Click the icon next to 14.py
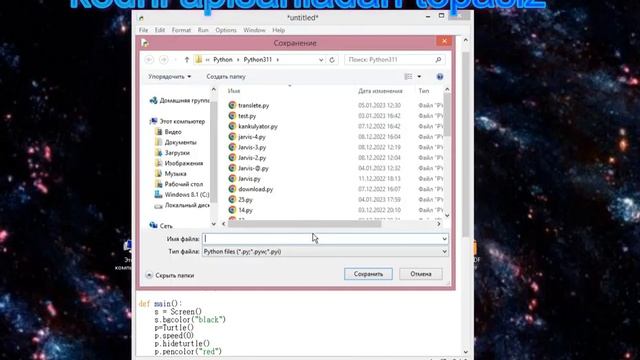The height and width of the screenshot is (360, 640). pyautogui.click(x=232, y=210)
